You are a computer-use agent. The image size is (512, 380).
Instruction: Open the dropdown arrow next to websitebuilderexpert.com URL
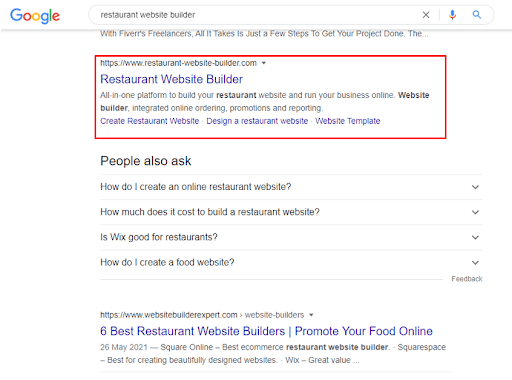[x=311, y=315]
